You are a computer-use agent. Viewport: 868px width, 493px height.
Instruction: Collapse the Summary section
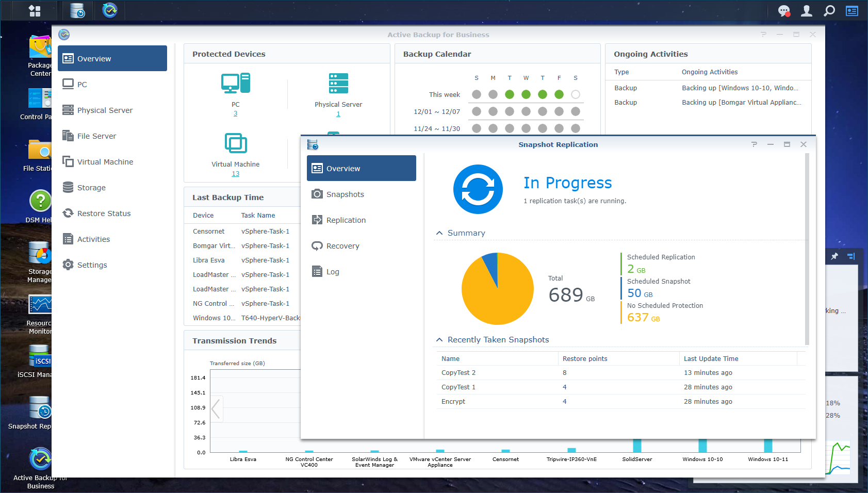coord(439,233)
